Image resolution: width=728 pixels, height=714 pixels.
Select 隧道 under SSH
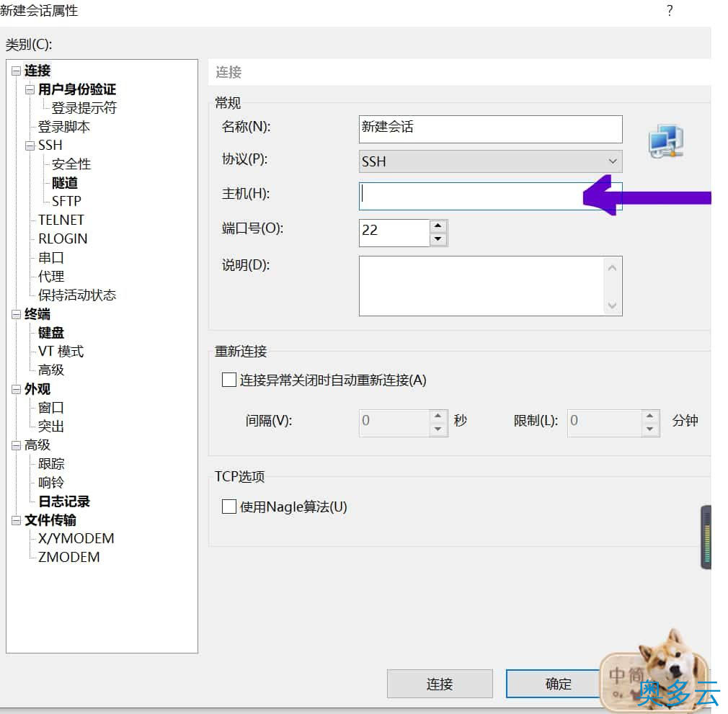point(65,183)
